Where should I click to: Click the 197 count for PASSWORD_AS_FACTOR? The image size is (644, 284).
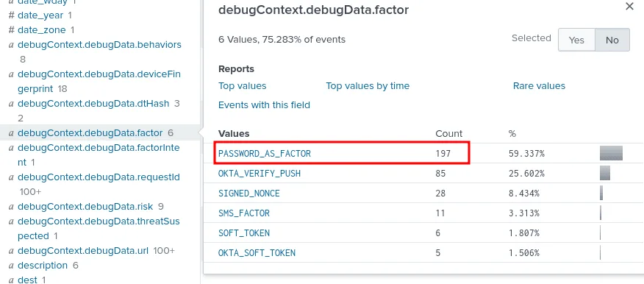[x=443, y=154]
